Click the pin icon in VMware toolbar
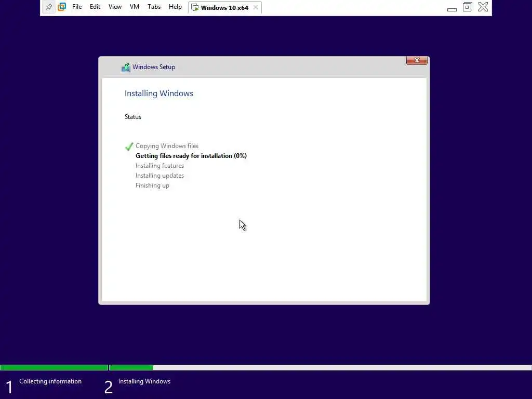 click(x=49, y=7)
